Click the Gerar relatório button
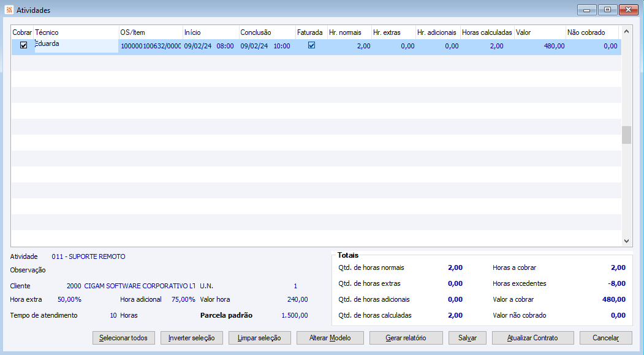The height and width of the screenshot is (355, 644). [406, 338]
